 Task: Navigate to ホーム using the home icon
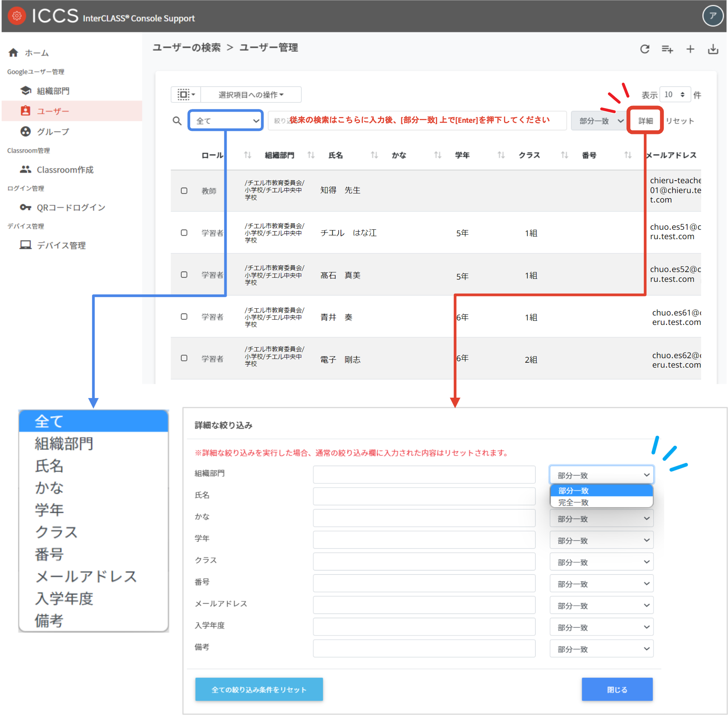13,53
